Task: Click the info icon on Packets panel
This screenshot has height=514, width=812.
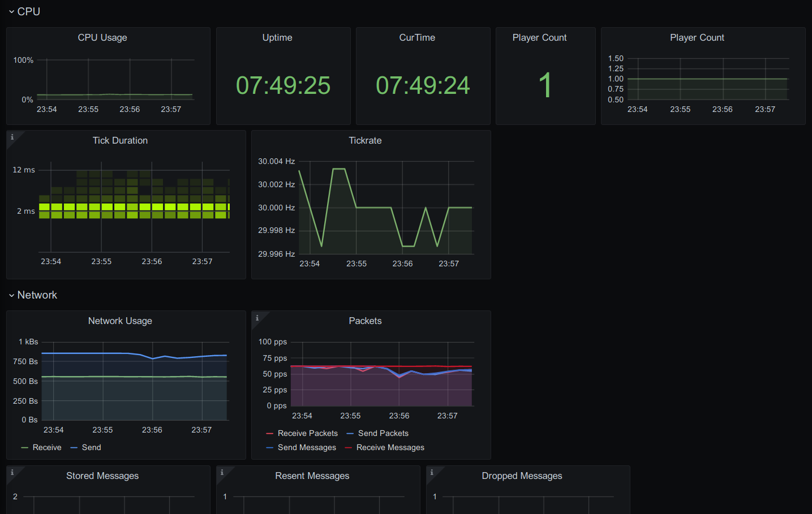Action: [x=257, y=318]
